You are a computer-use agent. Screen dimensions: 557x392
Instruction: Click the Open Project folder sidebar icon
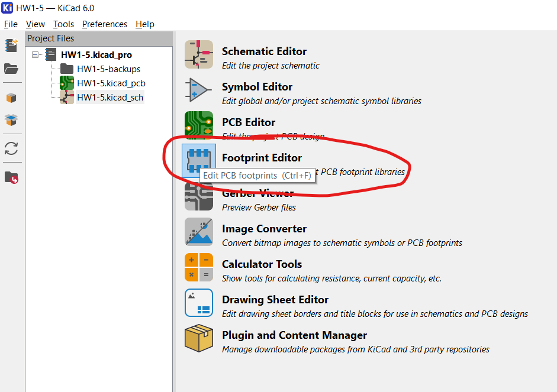[x=11, y=69]
